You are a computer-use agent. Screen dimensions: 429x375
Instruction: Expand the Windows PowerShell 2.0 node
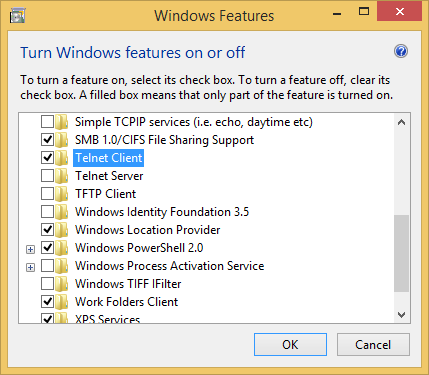[x=30, y=249]
